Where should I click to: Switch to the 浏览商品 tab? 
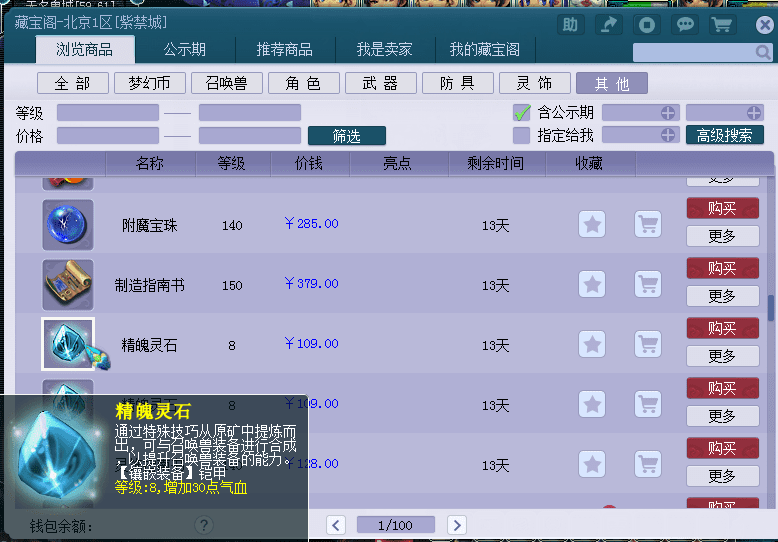pos(85,49)
